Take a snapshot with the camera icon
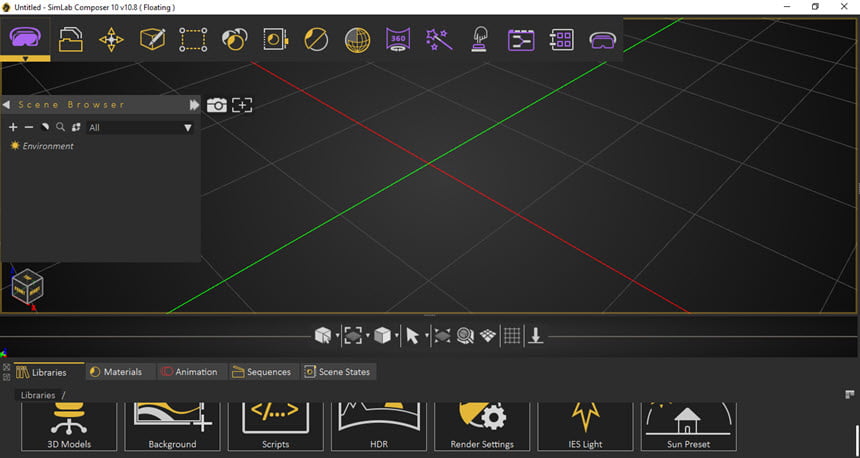Viewport: 860px width, 458px height. 217,105
